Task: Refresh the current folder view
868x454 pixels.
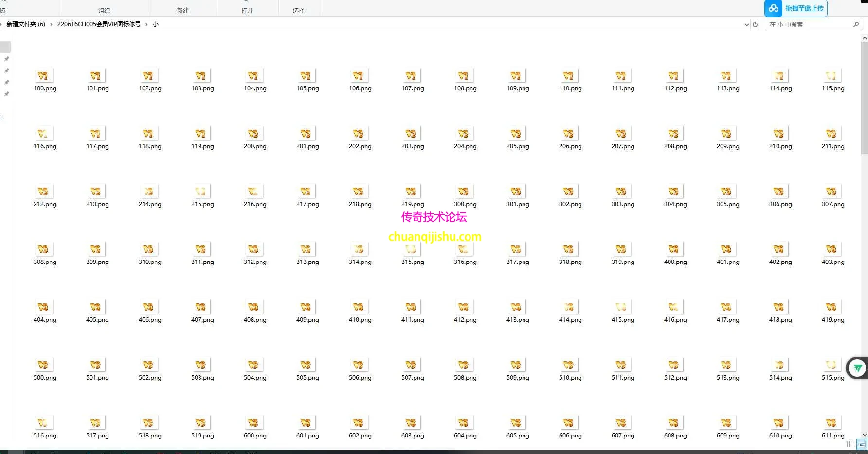Action: (755, 24)
